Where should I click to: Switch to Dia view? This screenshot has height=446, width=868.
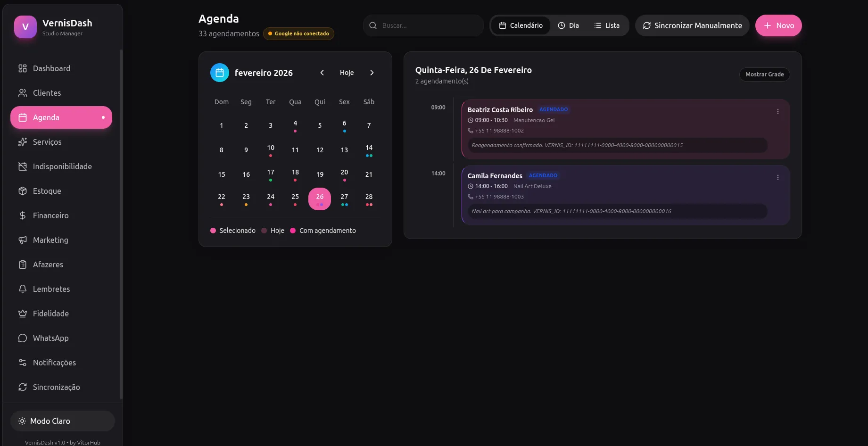(x=568, y=25)
